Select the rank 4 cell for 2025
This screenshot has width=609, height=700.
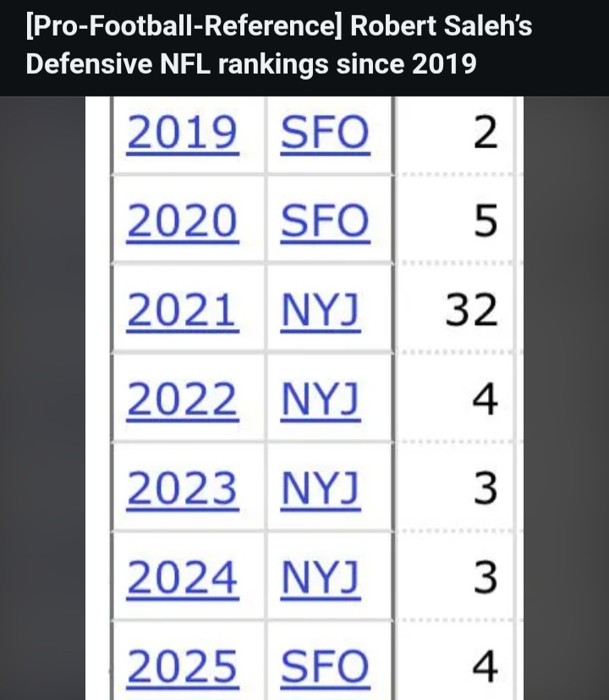point(454,662)
